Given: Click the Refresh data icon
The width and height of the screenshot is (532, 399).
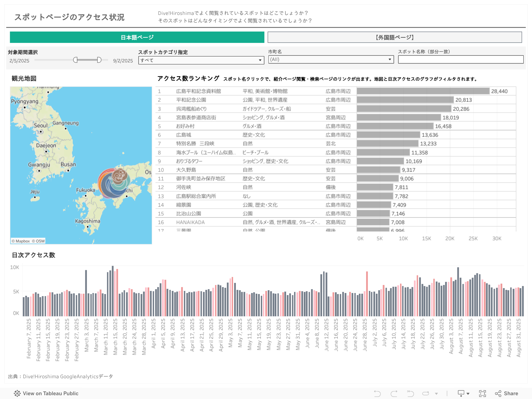Looking at the screenshot, I should click(x=426, y=393).
